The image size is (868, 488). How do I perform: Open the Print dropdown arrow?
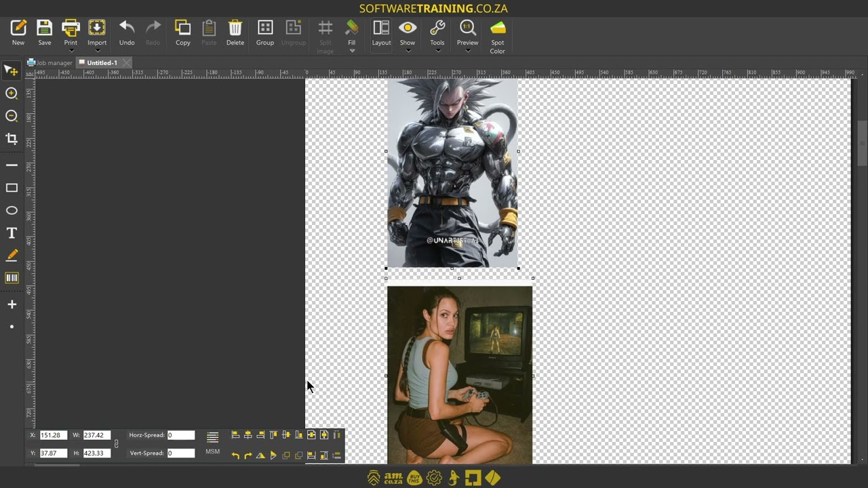(x=71, y=51)
